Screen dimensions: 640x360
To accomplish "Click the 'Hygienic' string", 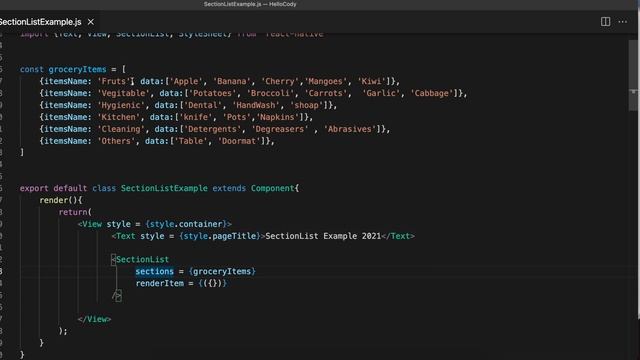I will point(121,105).
